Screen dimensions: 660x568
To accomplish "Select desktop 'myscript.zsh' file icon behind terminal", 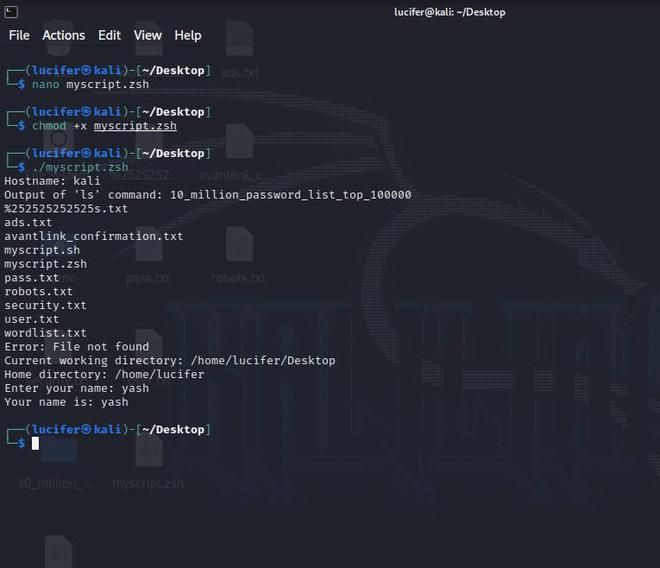I will 148,461.
